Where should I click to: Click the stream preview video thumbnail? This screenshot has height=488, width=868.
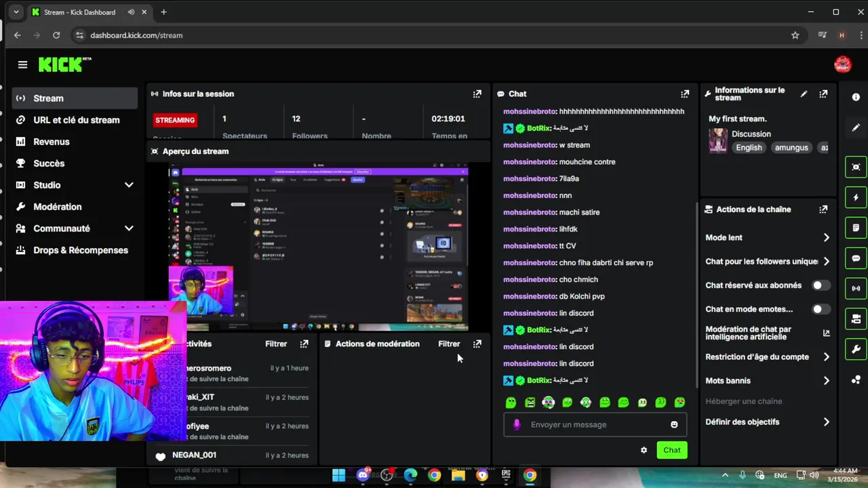(318, 247)
